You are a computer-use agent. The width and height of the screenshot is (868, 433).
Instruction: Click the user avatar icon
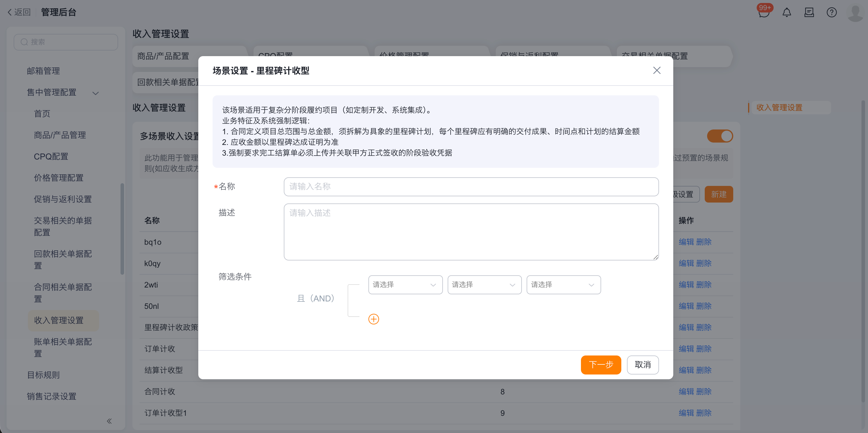coord(855,12)
